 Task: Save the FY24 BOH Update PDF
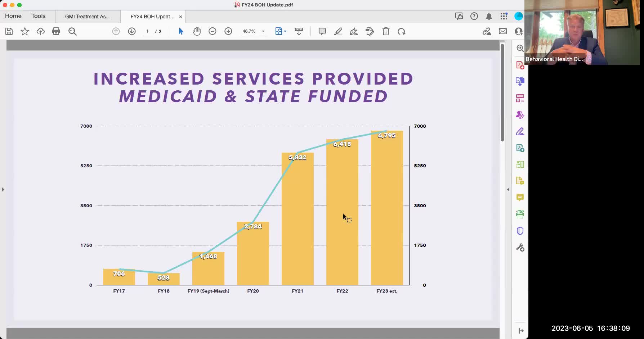9,31
